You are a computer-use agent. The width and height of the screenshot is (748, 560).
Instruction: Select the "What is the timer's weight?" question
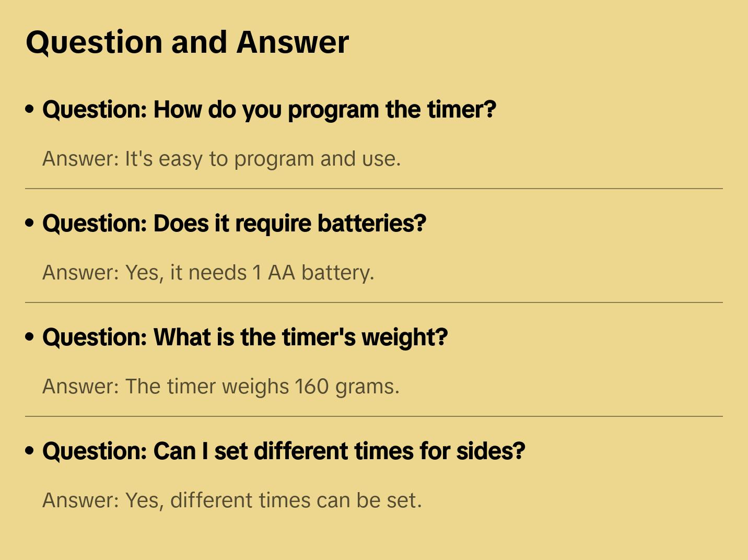pos(245,337)
